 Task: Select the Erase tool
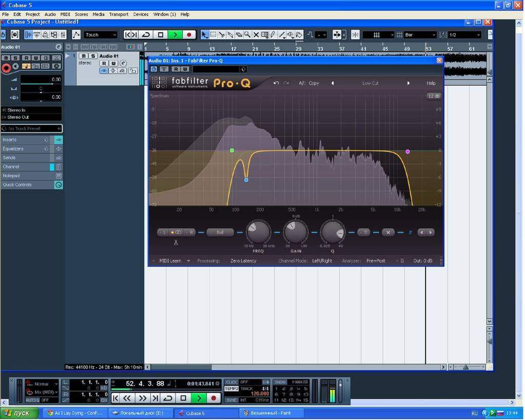(239, 35)
